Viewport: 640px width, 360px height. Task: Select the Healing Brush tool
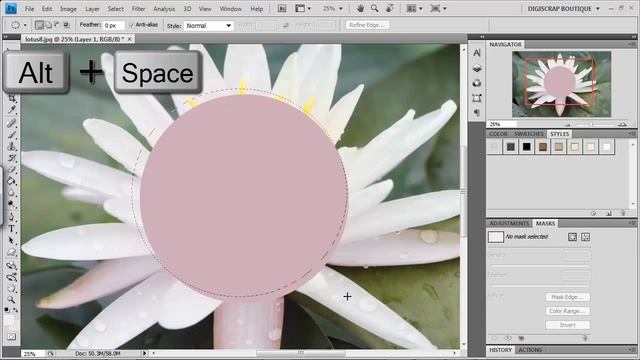click(x=11, y=122)
